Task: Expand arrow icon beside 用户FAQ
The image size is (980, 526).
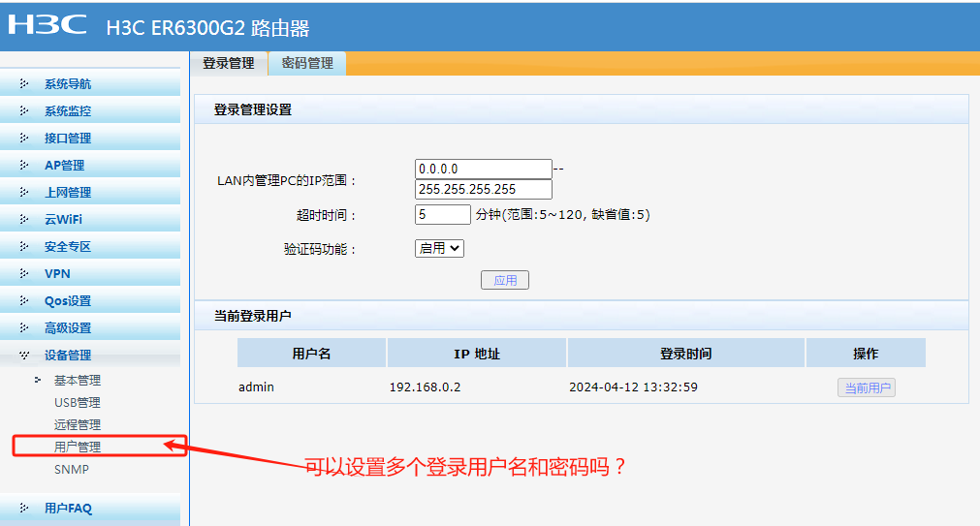Action: point(24,508)
